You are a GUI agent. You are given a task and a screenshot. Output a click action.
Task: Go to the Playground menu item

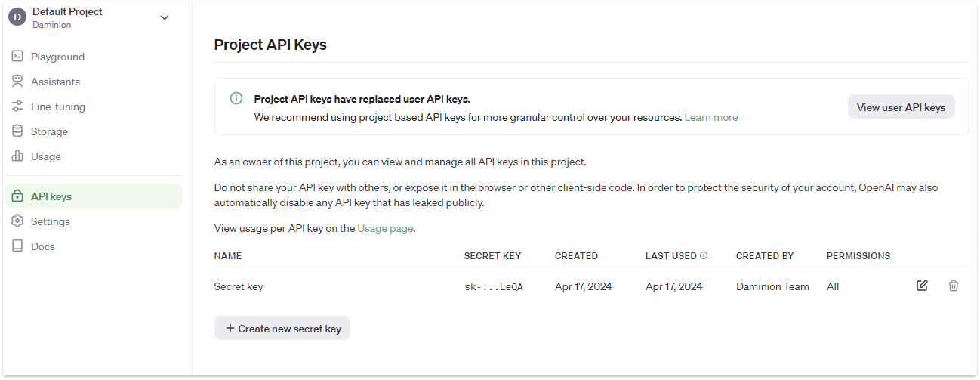click(94, 57)
